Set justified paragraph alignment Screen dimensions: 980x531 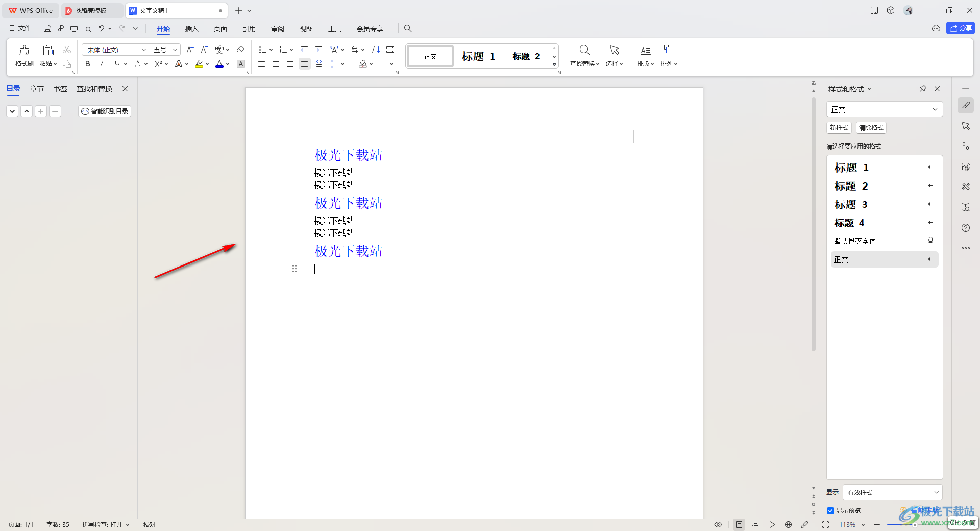[x=304, y=64]
